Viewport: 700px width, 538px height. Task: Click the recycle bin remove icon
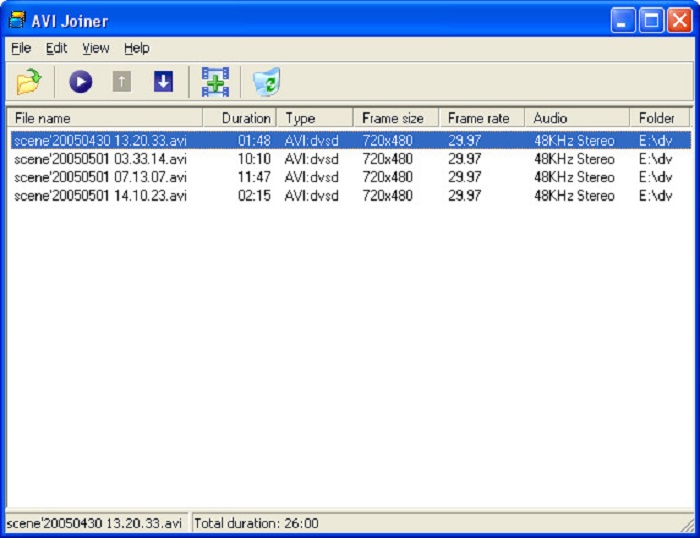coord(266,82)
